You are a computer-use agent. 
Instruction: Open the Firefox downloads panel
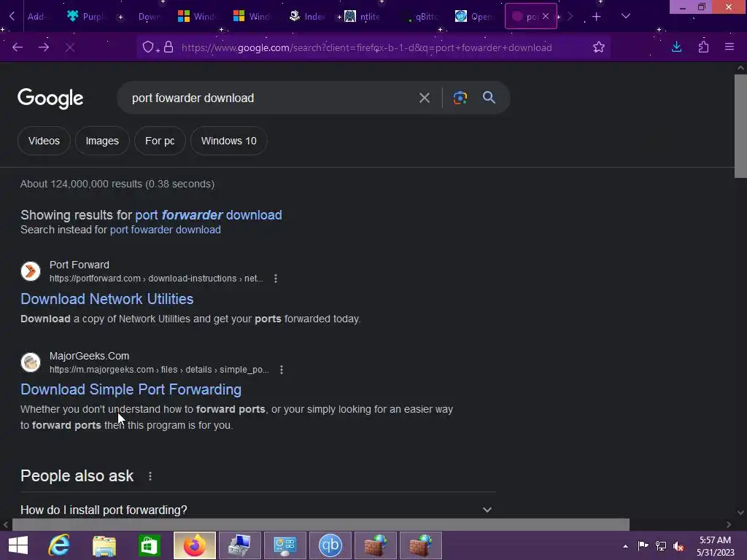click(x=676, y=47)
